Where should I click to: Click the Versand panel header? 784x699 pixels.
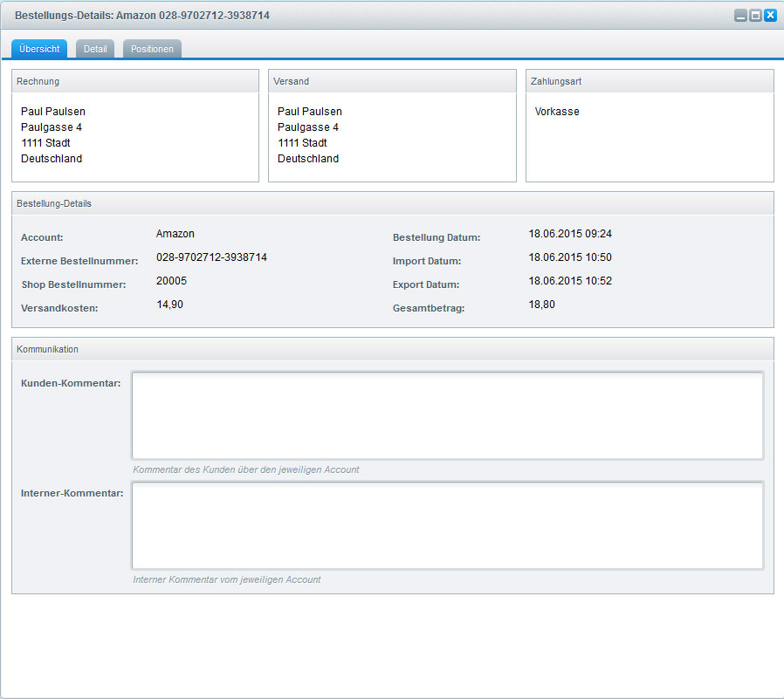[392, 81]
